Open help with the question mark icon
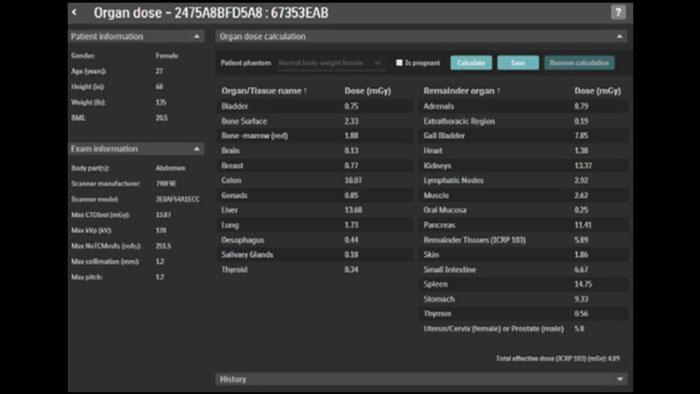700x394 pixels. [x=618, y=12]
